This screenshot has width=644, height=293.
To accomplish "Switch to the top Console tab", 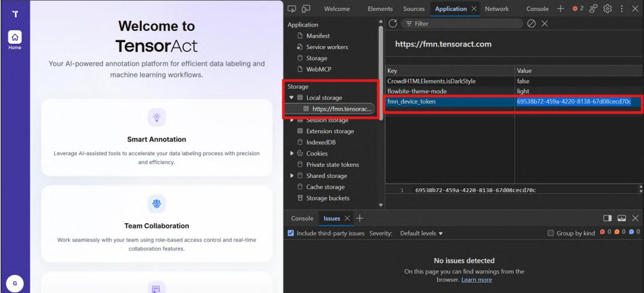I will pos(537,8).
